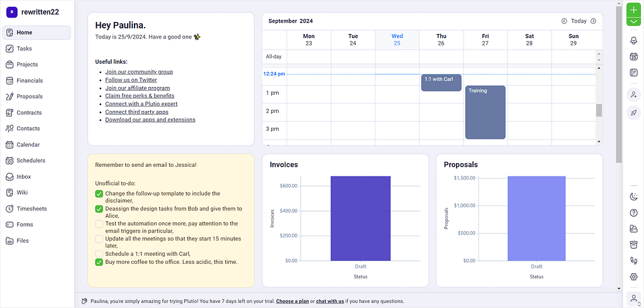644x308 pixels.
Task: Click the footsteps icon
Action: [x=633, y=261]
